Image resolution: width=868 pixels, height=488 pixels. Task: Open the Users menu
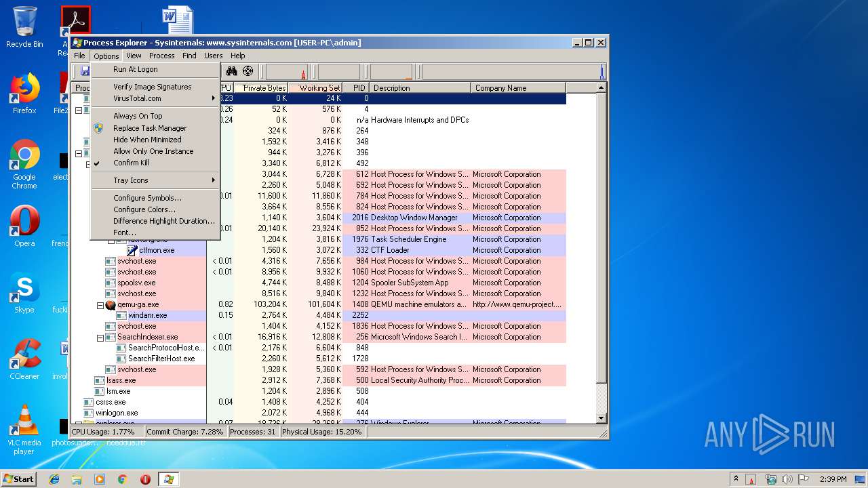point(214,56)
